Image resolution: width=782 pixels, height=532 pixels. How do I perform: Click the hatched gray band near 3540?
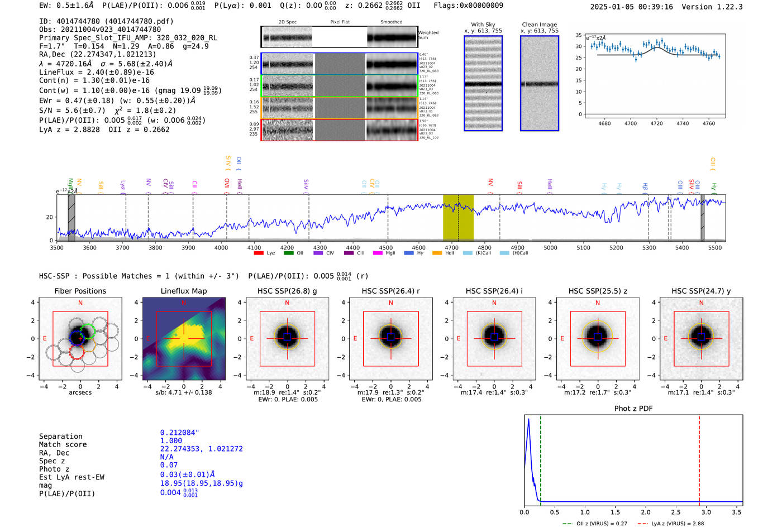point(71,218)
